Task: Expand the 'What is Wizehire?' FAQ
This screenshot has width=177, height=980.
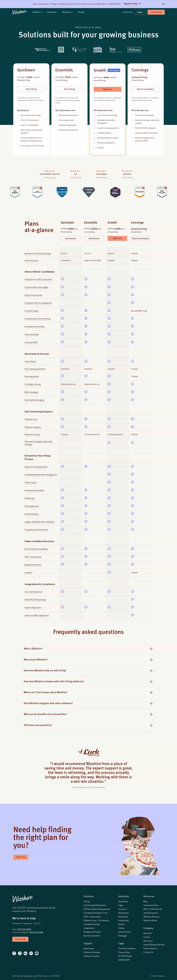Action: tap(151, 649)
